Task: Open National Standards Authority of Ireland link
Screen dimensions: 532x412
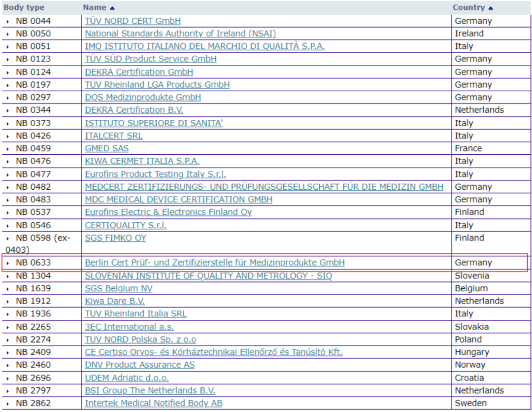Action: click(180, 34)
